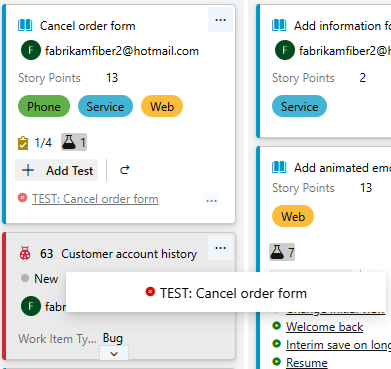This screenshot has height=369, width=391.
Task: Click the F avatar on the Add information card
Action: [285, 50]
